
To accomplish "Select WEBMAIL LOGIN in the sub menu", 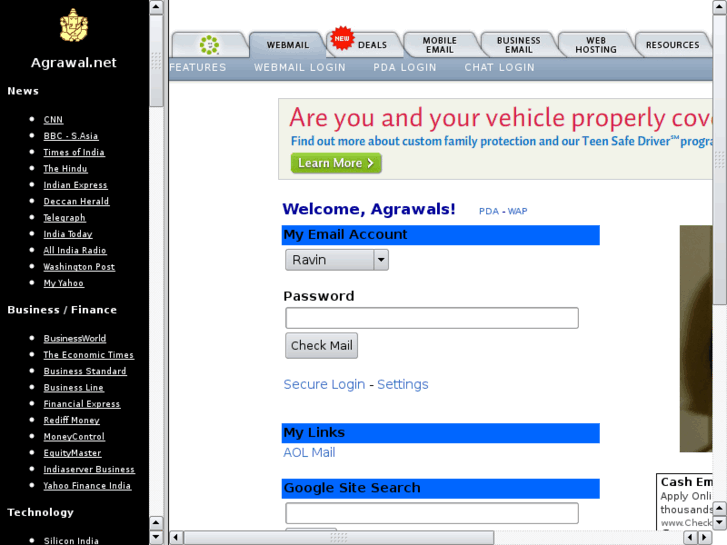I will point(300,67).
